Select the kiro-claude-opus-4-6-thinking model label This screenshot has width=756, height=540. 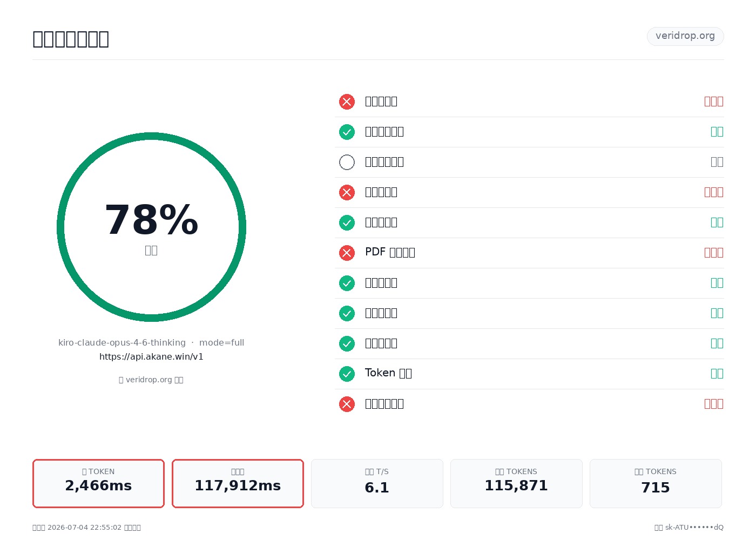click(x=122, y=343)
